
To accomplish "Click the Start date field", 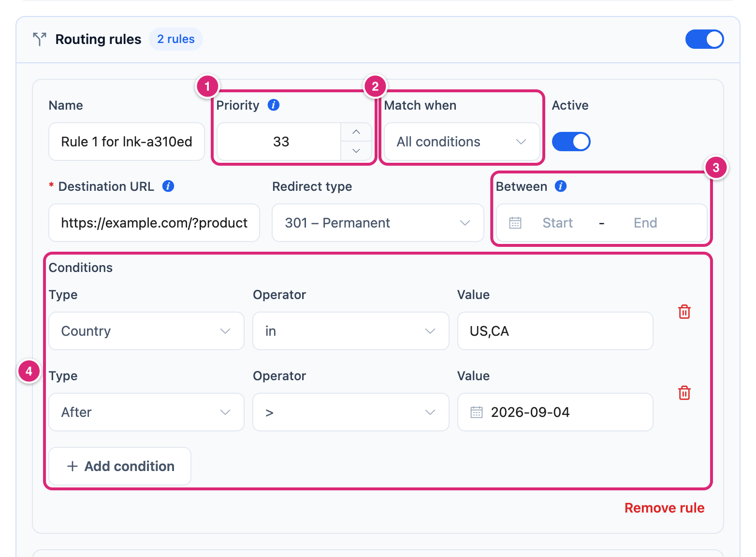I will pyautogui.click(x=557, y=223).
